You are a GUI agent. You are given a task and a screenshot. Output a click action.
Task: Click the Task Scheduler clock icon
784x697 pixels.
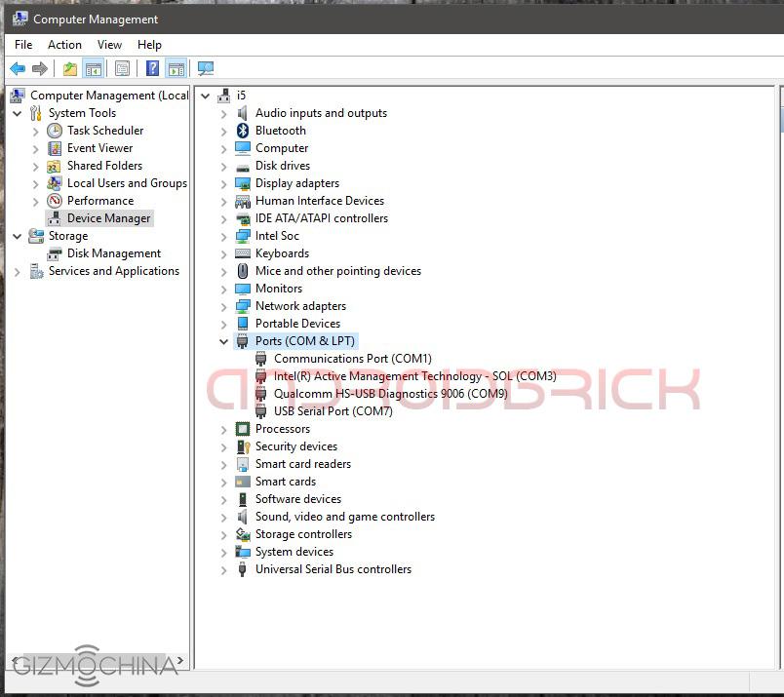click(x=55, y=131)
